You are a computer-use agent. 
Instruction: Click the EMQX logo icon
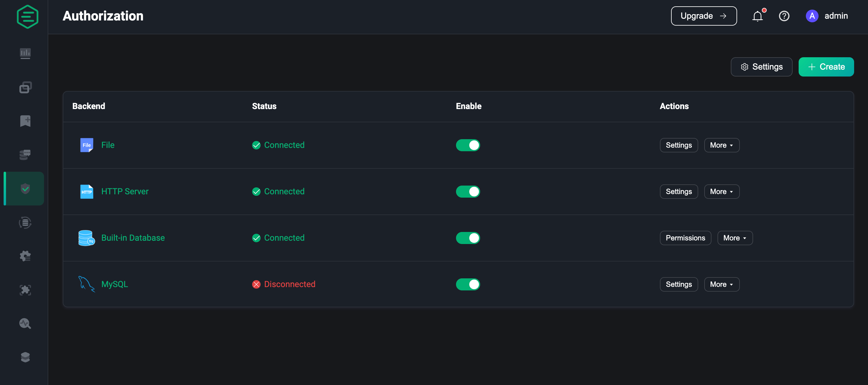27,17
